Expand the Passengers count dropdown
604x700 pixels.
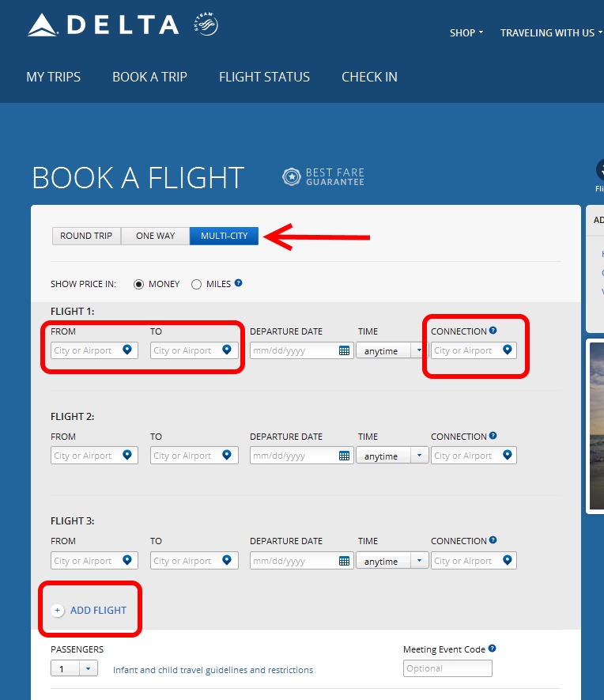pyautogui.click(x=74, y=669)
